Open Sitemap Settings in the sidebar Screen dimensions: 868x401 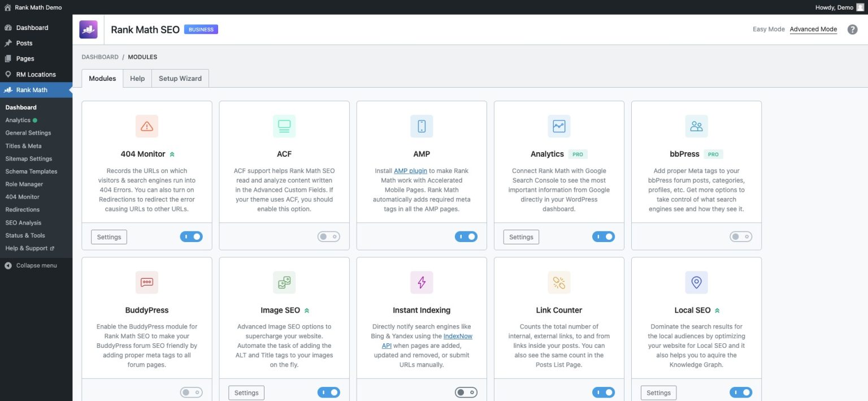[x=30, y=158]
